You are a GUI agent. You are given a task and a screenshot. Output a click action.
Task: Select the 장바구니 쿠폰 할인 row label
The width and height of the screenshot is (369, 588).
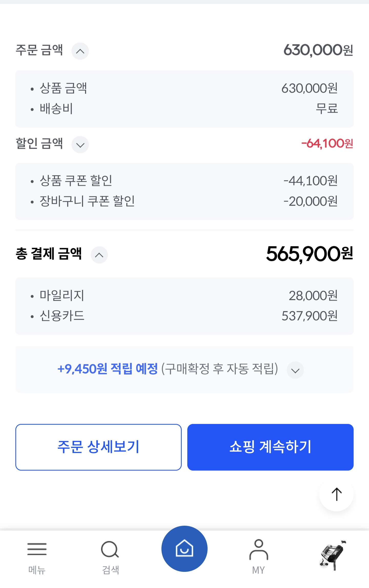tap(87, 201)
